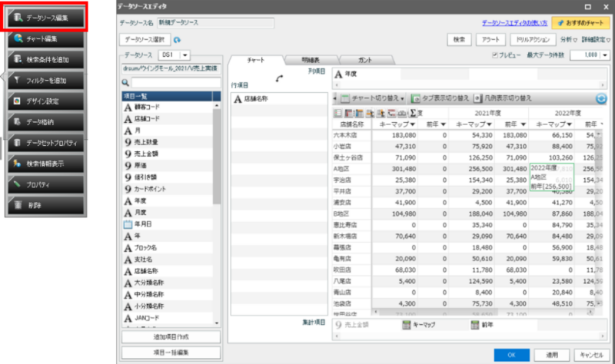Switch to the 明細表 tab

[x=311, y=61]
